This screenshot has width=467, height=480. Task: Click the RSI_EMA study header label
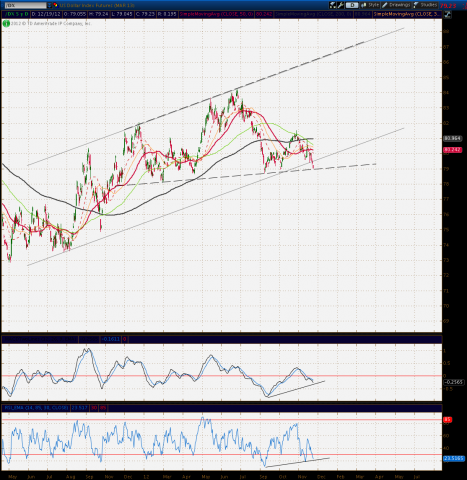pyautogui.click(x=36, y=408)
